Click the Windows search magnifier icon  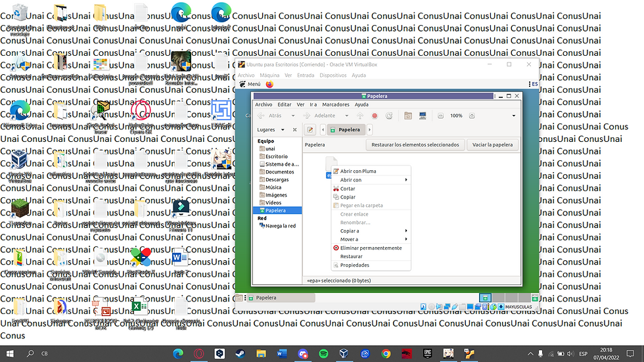click(x=30, y=353)
